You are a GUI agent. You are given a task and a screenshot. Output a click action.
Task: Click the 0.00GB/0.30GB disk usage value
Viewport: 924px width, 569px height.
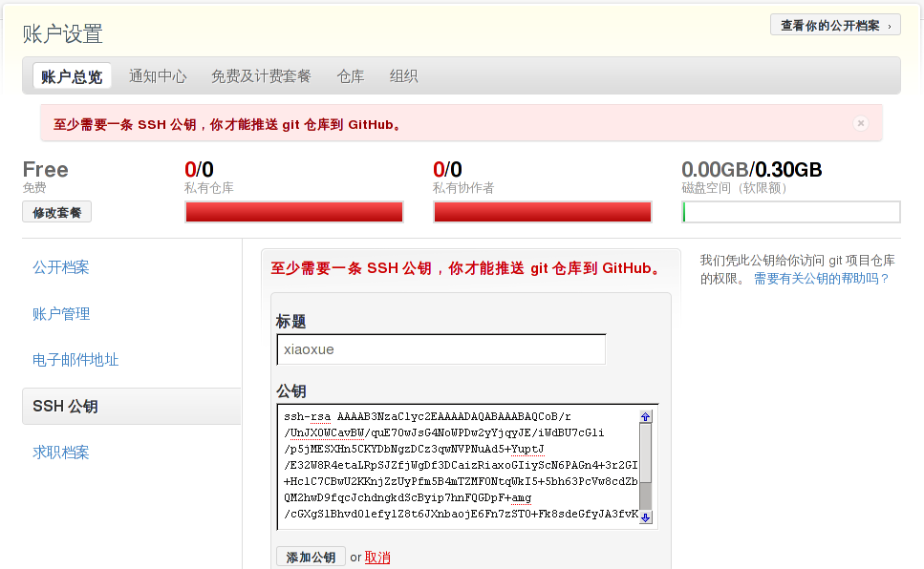click(751, 170)
